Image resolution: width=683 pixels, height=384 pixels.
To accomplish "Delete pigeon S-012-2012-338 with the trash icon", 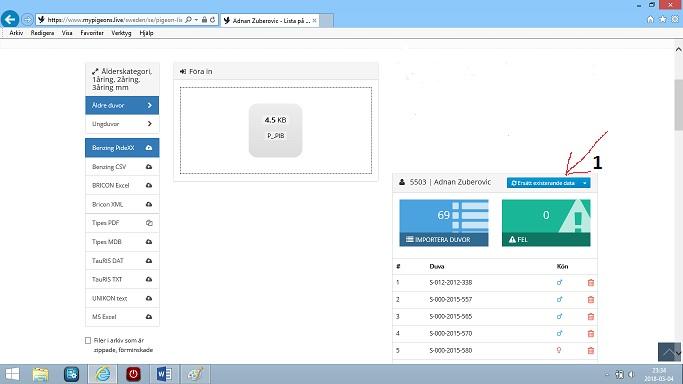I will pos(591,283).
